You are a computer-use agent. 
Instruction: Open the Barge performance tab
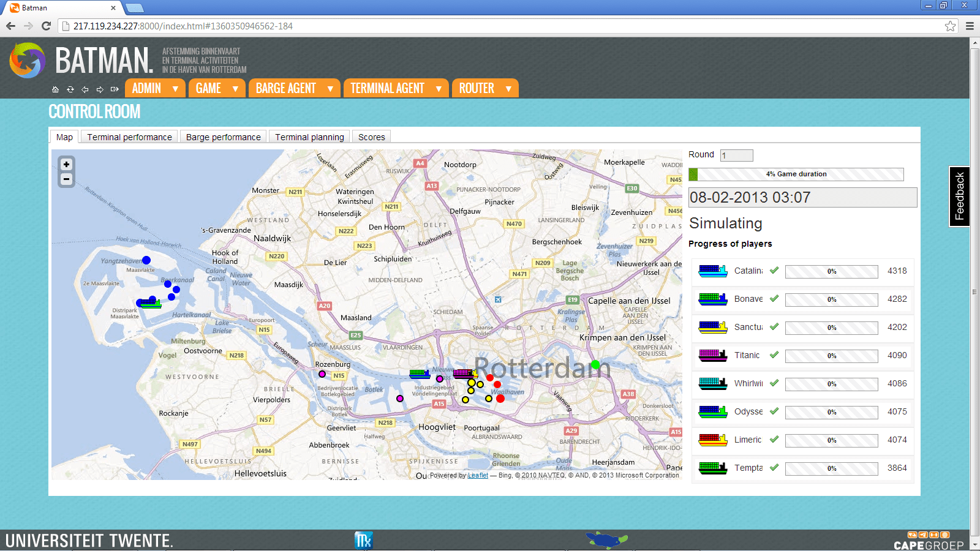coord(223,137)
